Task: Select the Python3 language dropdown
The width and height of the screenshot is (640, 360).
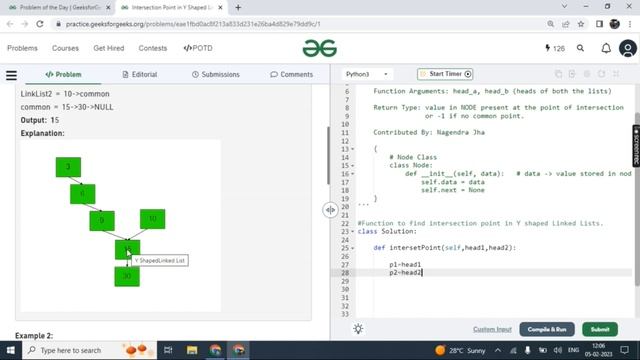Action: tap(367, 74)
